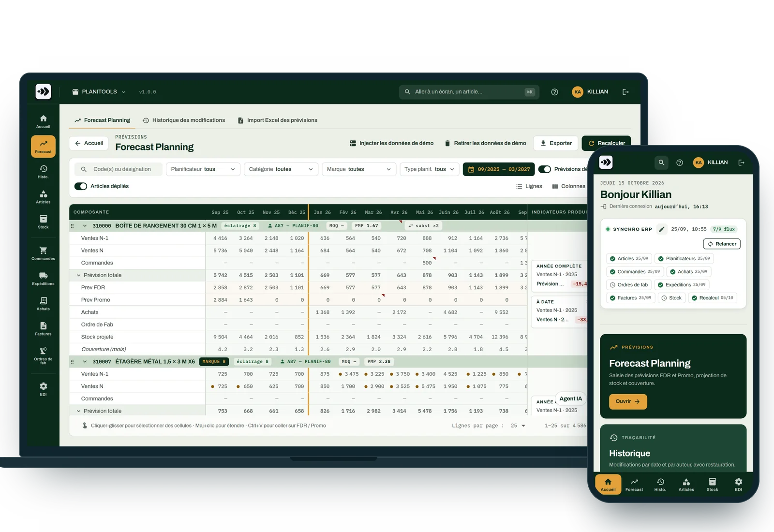Image resolution: width=774 pixels, height=532 pixels.
Task: Open the Catégorie filter dropdown
Action: pos(281,169)
